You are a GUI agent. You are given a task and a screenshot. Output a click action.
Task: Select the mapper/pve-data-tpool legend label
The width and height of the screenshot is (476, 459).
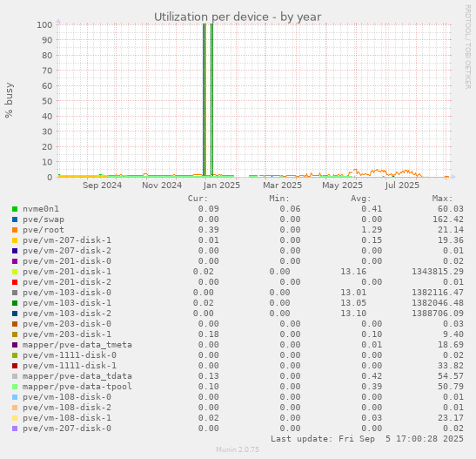point(77,387)
